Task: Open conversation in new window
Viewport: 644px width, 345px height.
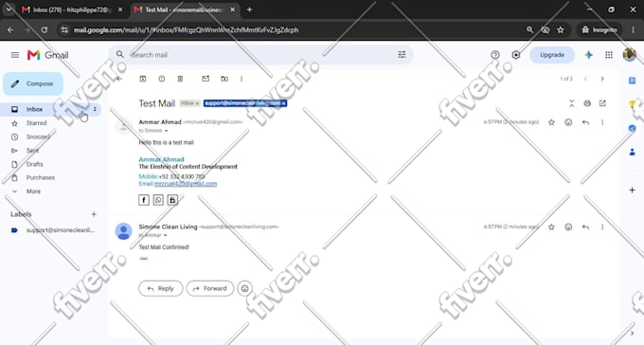Action: (602, 103)
